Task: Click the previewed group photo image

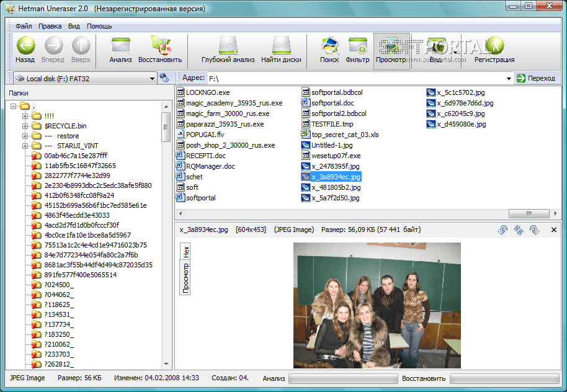Action: click(x=377, y=306)
